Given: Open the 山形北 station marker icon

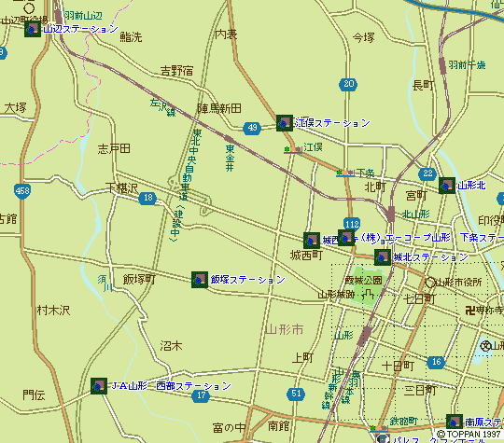Looking at the screenshot, I should tap(447, 186).
